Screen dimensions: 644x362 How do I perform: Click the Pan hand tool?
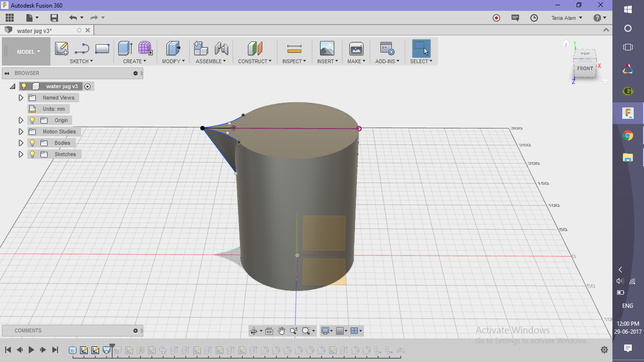[x=281, y=331]
